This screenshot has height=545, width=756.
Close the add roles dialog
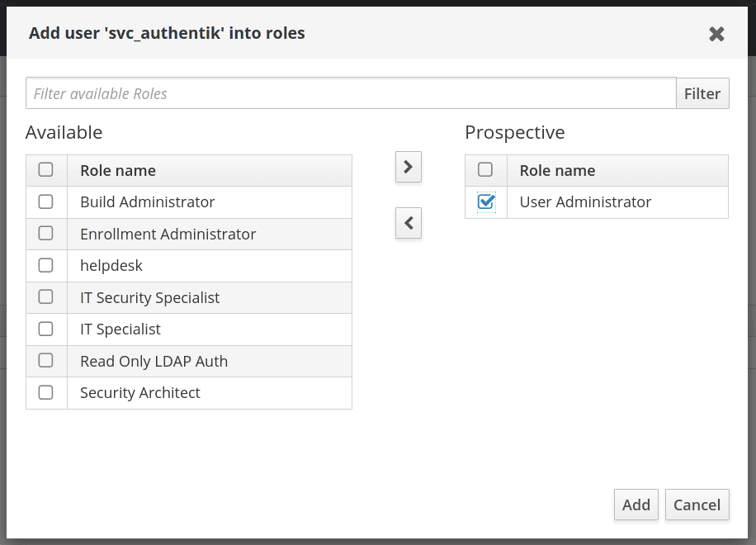coord(716,34)
